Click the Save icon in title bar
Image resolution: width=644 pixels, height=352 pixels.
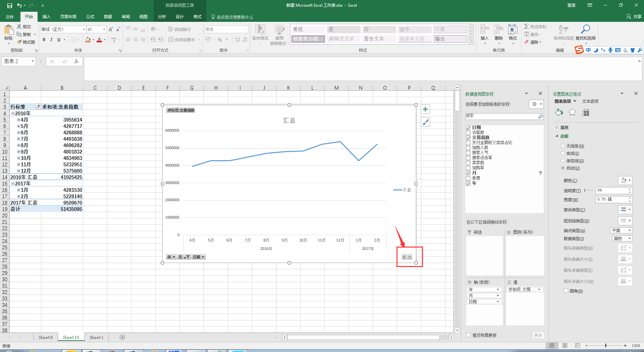pos(9,5)
